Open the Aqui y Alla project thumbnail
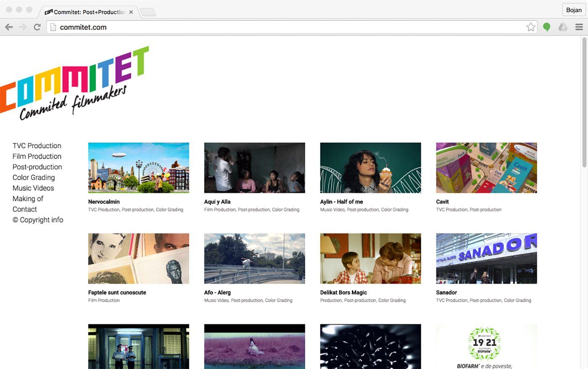 255,167
